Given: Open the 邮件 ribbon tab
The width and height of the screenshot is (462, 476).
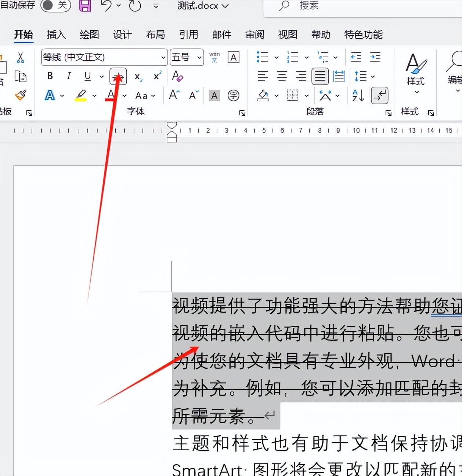Looking at the screenshot, I should pyautogui.click(x=221, y=35).
